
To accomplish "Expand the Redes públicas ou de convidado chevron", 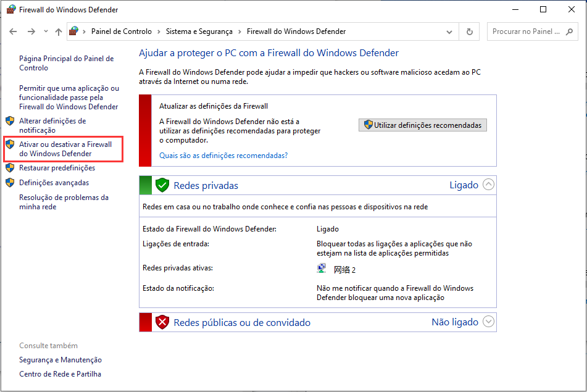I will (488, 322).
